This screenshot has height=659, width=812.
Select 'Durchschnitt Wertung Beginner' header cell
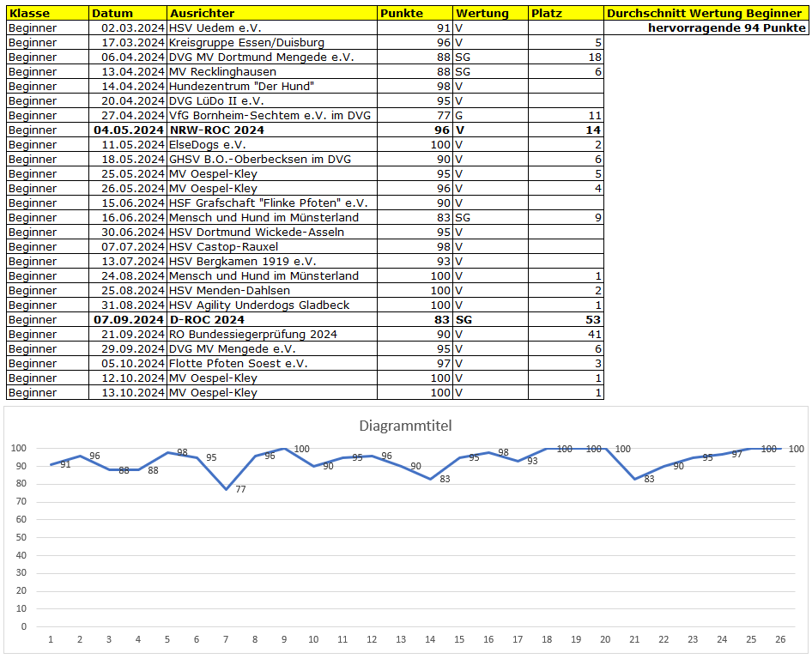706,14
